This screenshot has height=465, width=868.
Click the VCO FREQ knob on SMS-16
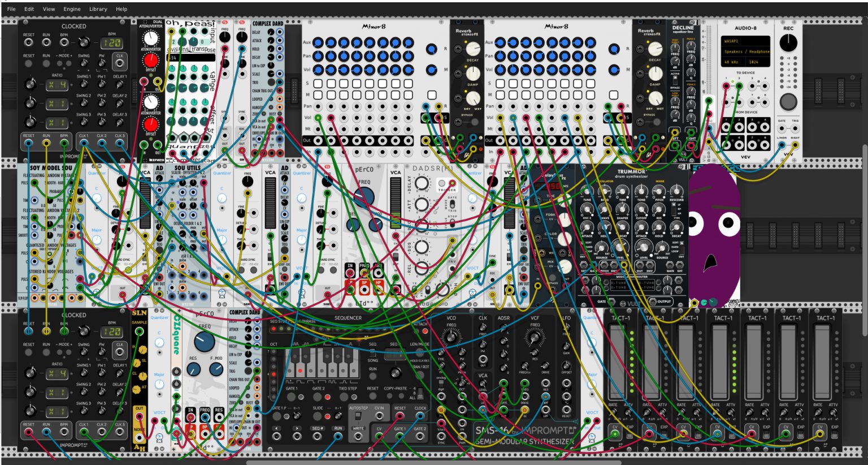[x=451, y=338]
